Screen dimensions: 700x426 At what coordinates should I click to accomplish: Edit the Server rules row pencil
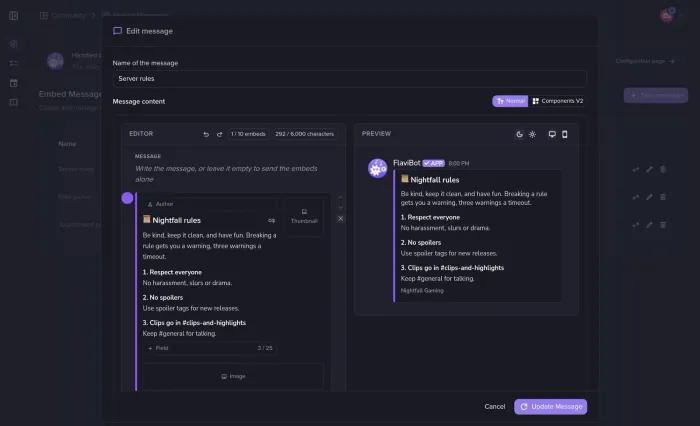coord(649,169)
